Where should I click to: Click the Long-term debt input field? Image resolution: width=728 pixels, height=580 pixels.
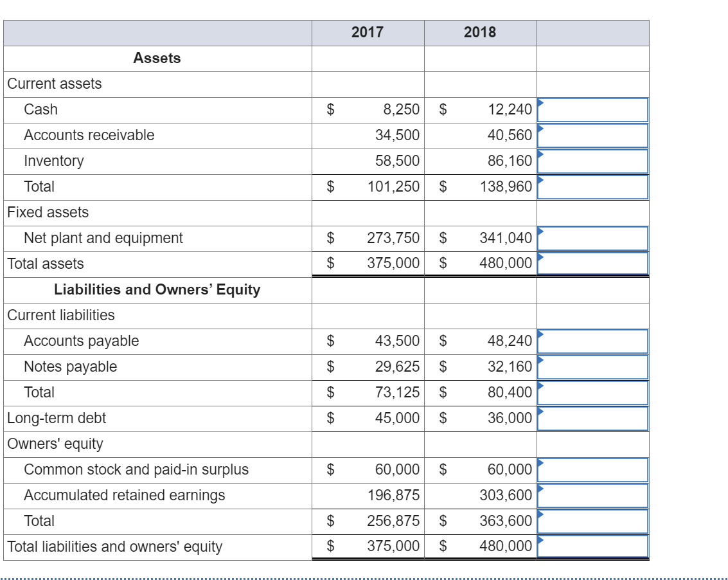(592, 418)
